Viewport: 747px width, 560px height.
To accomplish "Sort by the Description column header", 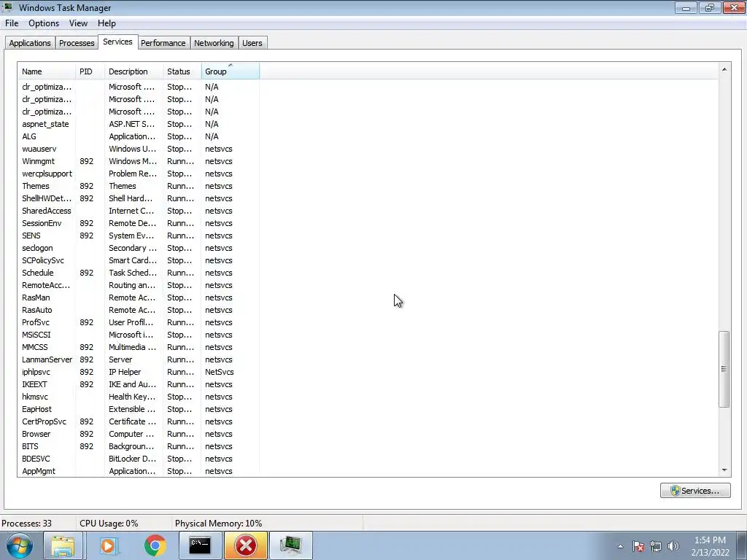I will (x=134, y=71).
